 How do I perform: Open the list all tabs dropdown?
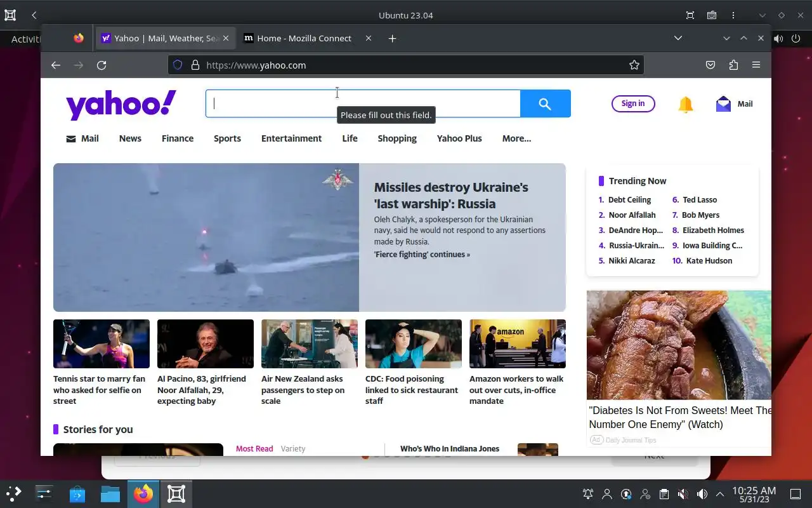point(678,38)
